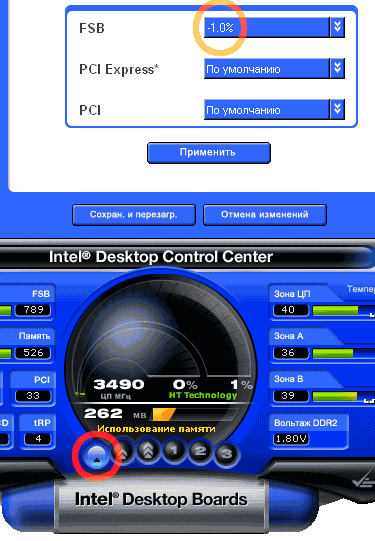Screen dimensions: 375x541
Task: Click Отмена изменений button
Action: tap(265, 215)
